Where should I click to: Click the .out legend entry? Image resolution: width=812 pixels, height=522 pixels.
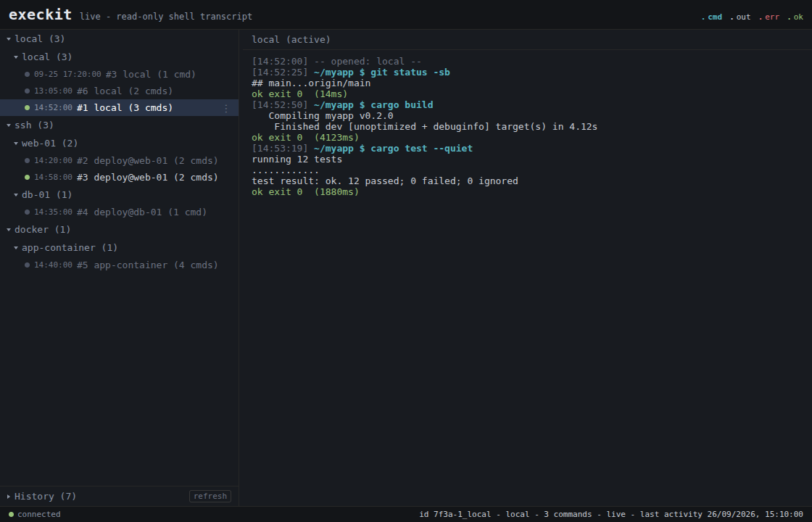coord(740,17)
